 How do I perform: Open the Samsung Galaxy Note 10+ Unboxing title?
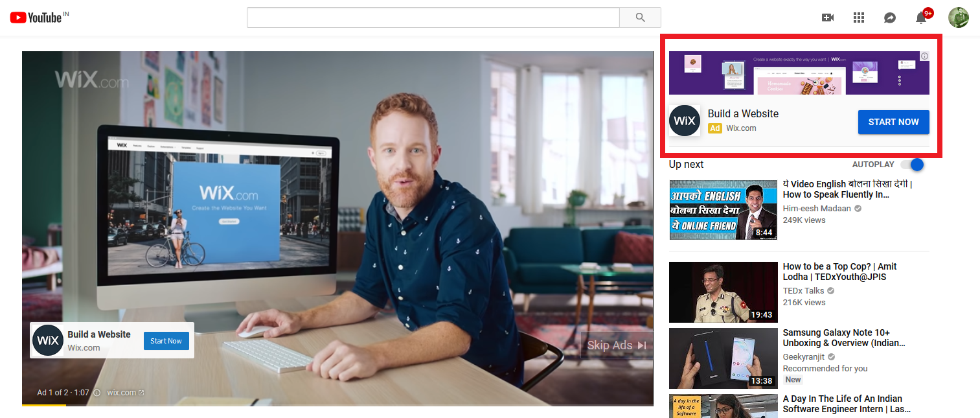pyautogui.click(x=844, y=338)
